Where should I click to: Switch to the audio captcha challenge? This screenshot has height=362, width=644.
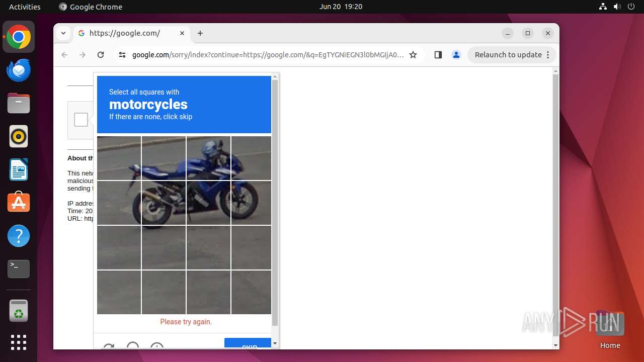(133, 346)
